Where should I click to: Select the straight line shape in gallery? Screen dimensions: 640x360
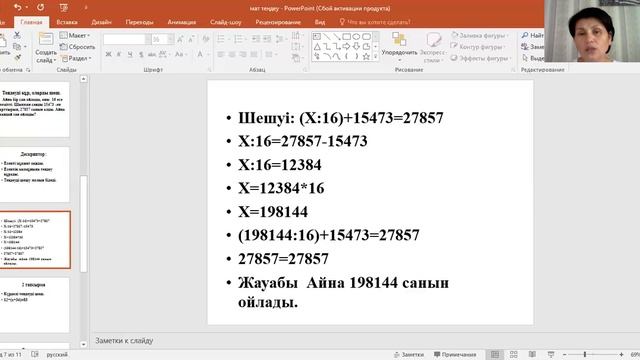327,37
